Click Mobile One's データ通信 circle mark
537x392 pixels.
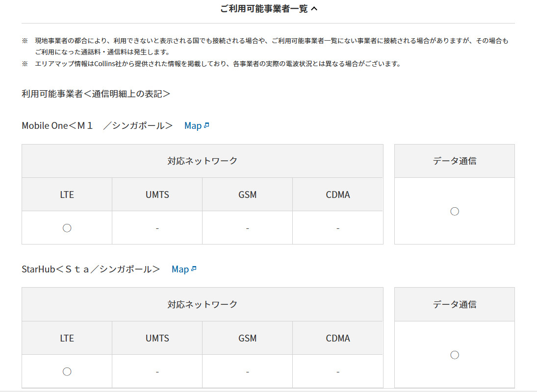tap(454, 211)
